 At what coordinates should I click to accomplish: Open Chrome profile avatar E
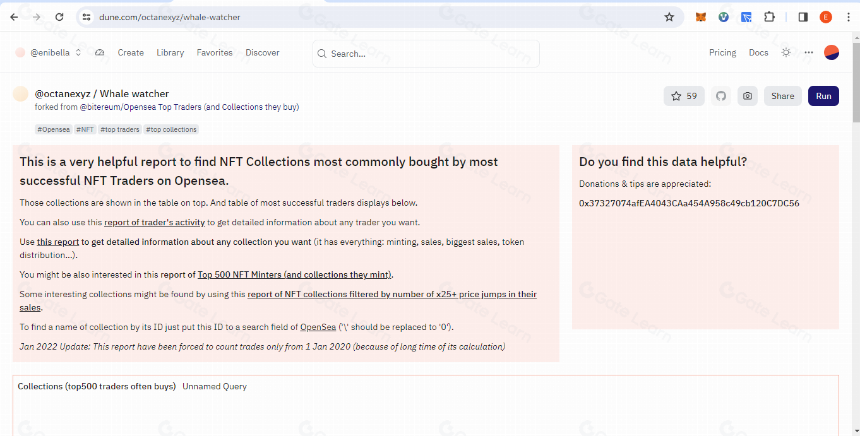pyautogui.click(x=826, y=17)
